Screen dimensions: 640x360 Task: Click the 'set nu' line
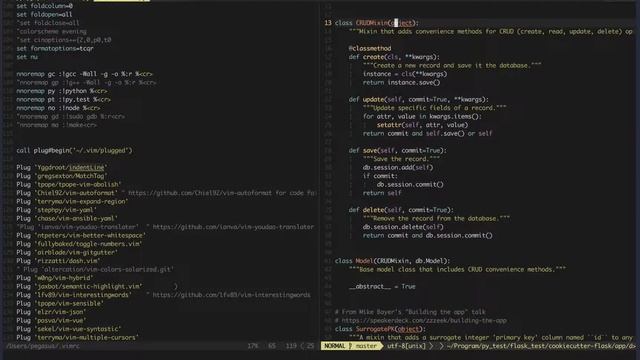coord(27,57)
